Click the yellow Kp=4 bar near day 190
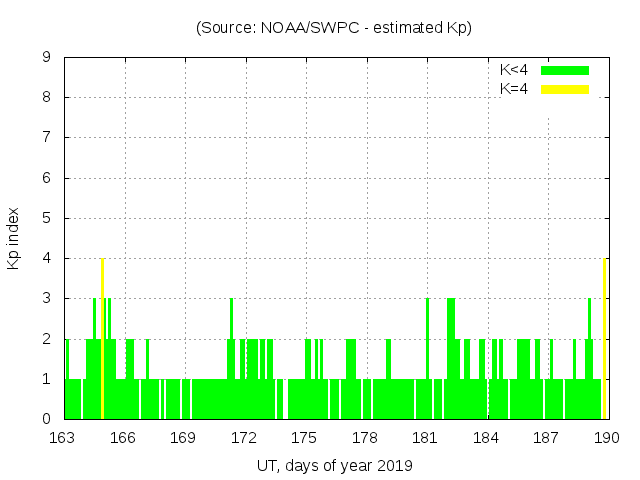This screenshot has height=480, width=640. tap(604, 340)
